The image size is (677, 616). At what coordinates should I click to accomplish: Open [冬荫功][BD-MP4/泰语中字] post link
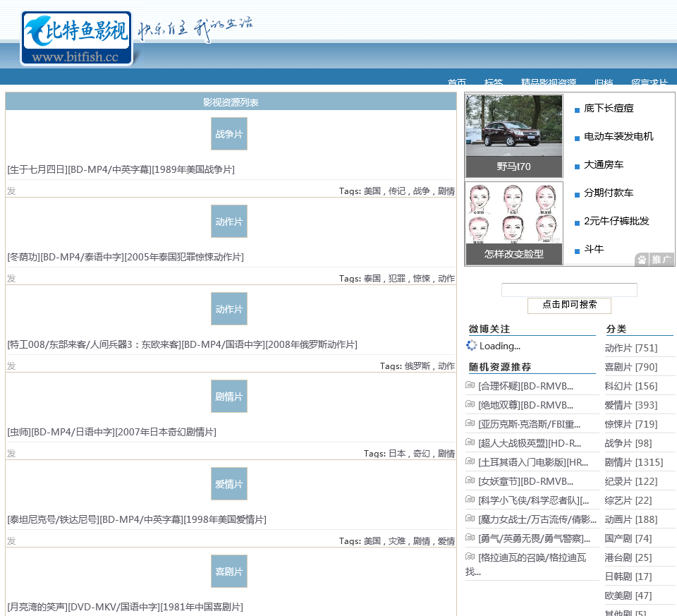pos(126,257)
